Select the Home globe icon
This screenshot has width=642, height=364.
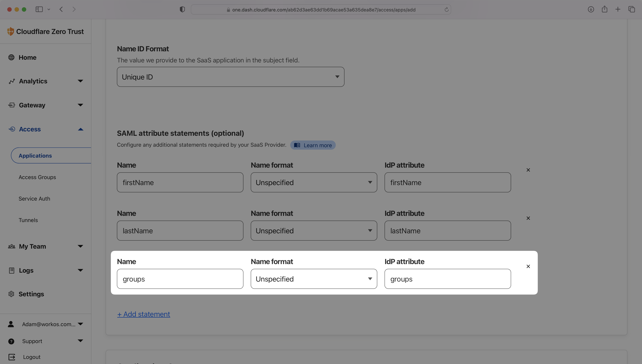pos(11,57)
